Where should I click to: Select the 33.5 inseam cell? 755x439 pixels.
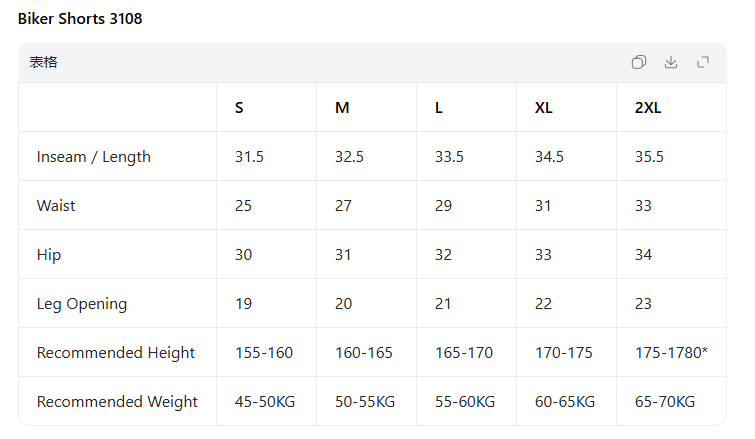coord(449,157)
